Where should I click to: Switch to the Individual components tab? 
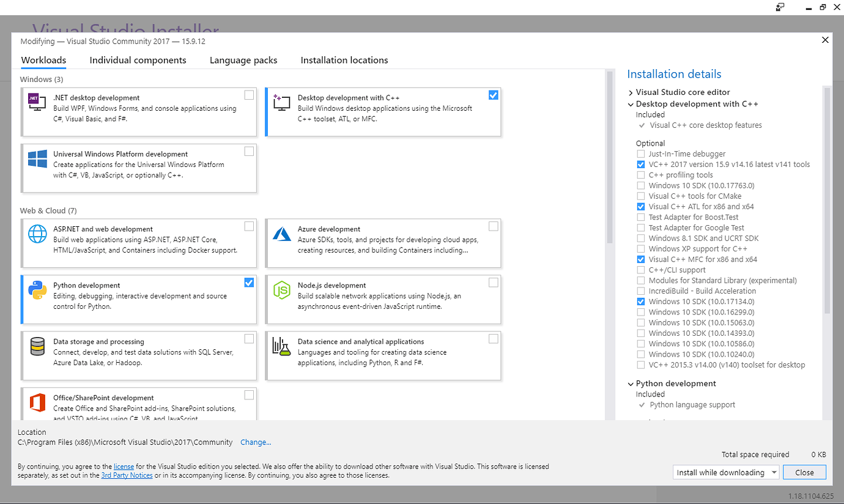pos(138,60)
